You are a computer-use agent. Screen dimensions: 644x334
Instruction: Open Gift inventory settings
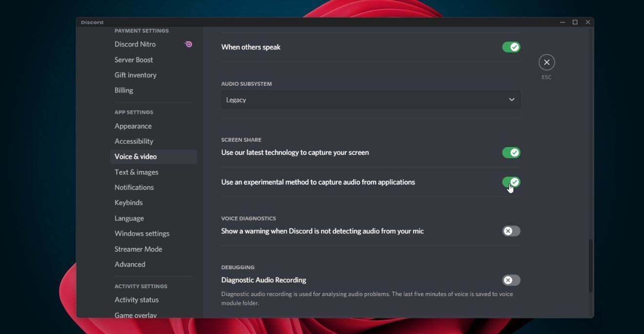(x=136, y=75)
